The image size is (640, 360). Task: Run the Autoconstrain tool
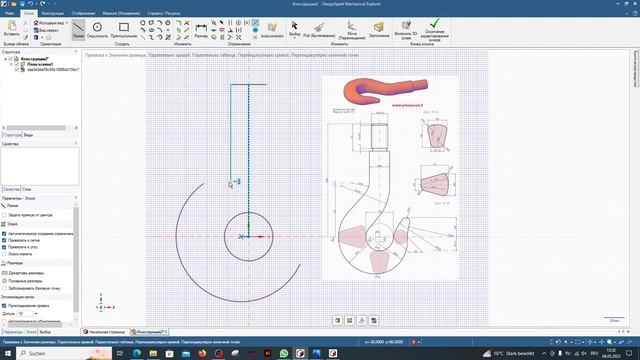point(272,30)
